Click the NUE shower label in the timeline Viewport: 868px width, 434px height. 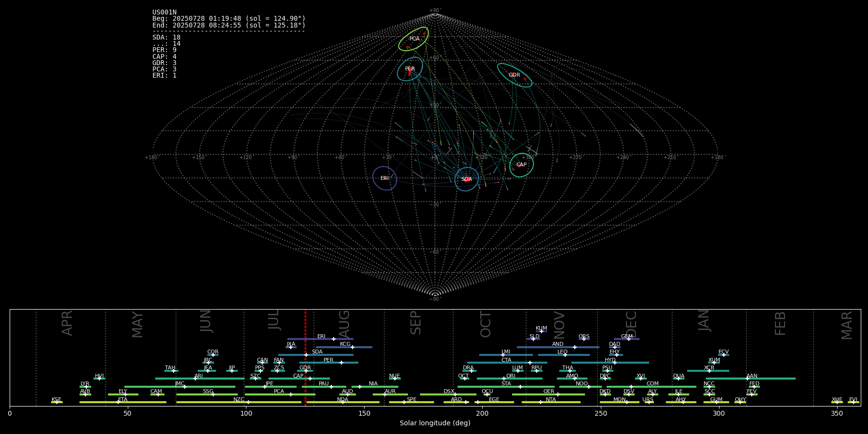tap(394, 376)
